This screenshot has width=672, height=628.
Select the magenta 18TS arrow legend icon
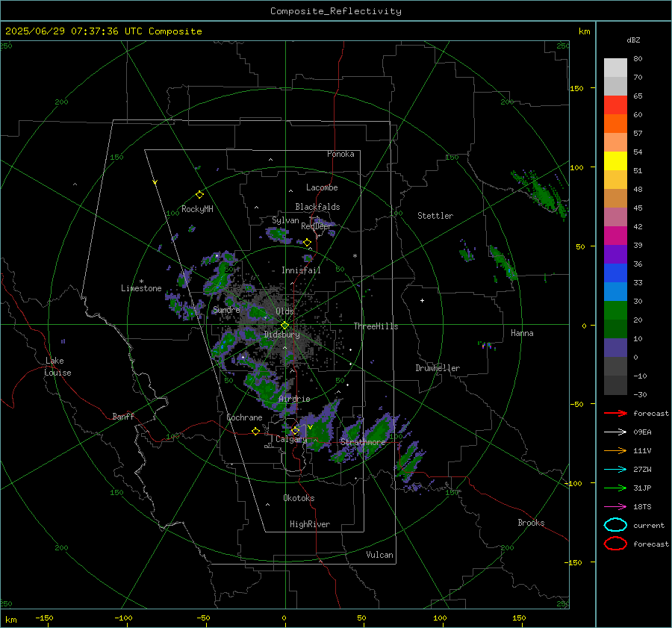[615, 507]
